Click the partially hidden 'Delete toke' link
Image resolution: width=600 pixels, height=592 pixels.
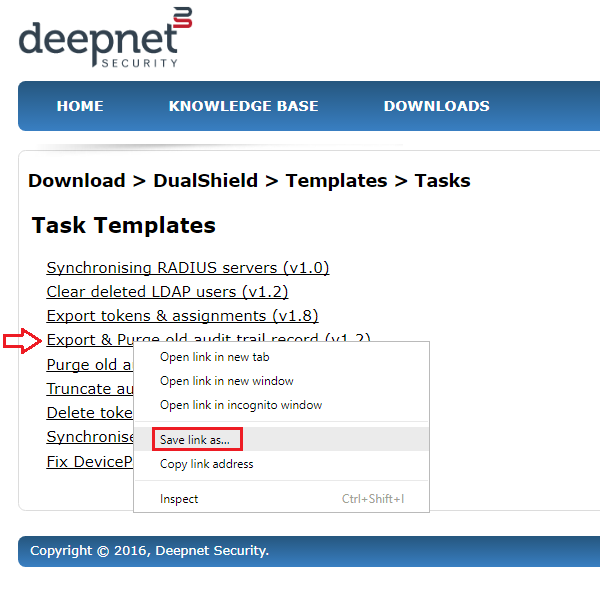click(x=89, y=413)
